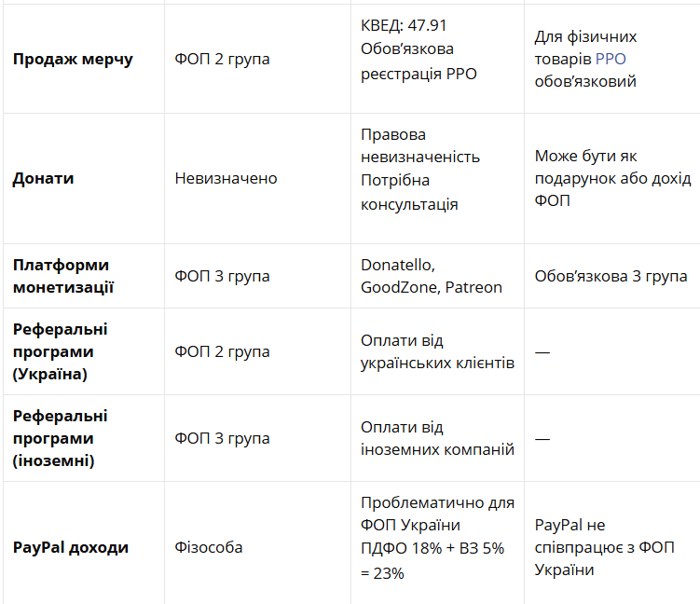The image size is (700, 604).
Task: Click the "Оплати від українських клієнтів" cell
Action: point(437,351)
